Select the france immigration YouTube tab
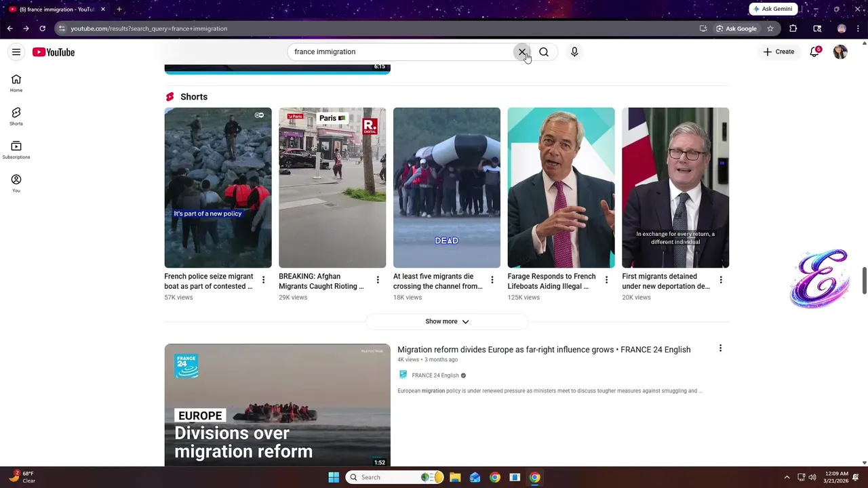The height and width of the screenshot is (488, 868). (56, 9)
